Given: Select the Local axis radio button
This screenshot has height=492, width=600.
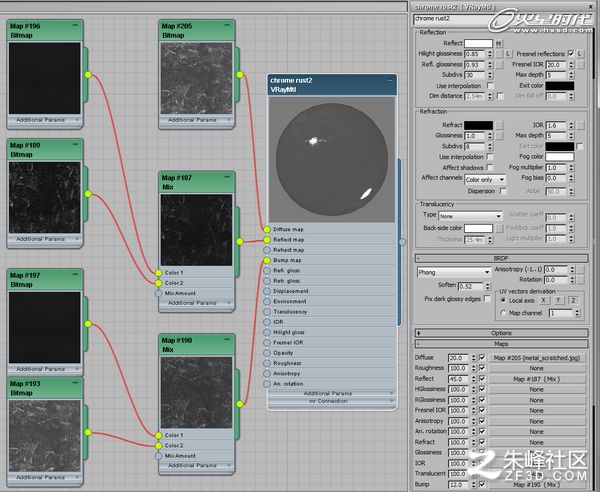Looking at the screenshot, I should coord(504,301).
